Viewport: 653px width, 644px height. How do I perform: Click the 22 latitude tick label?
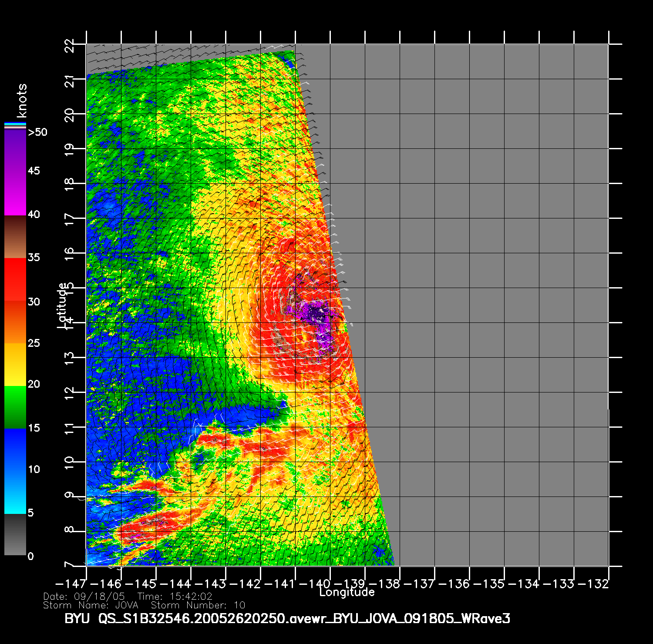(x=70, y=44)
